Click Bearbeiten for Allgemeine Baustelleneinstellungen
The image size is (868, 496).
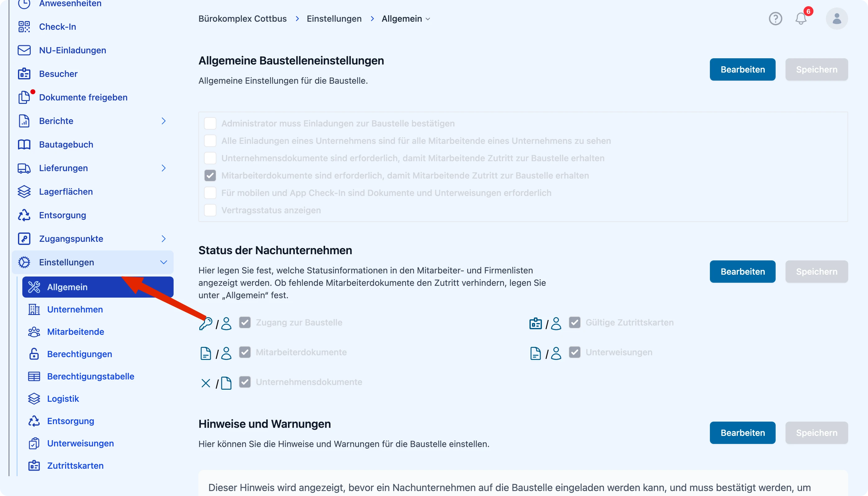743,69
